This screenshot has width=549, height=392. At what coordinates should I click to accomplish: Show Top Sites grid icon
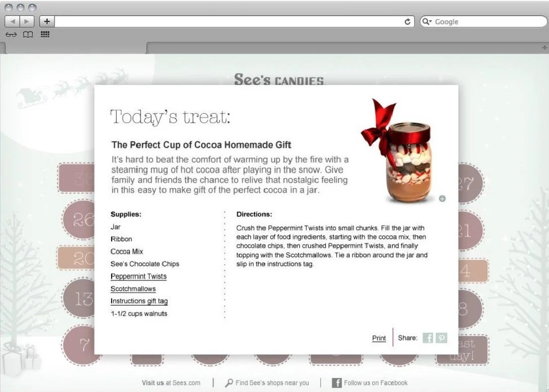click(x=45, y=34)
